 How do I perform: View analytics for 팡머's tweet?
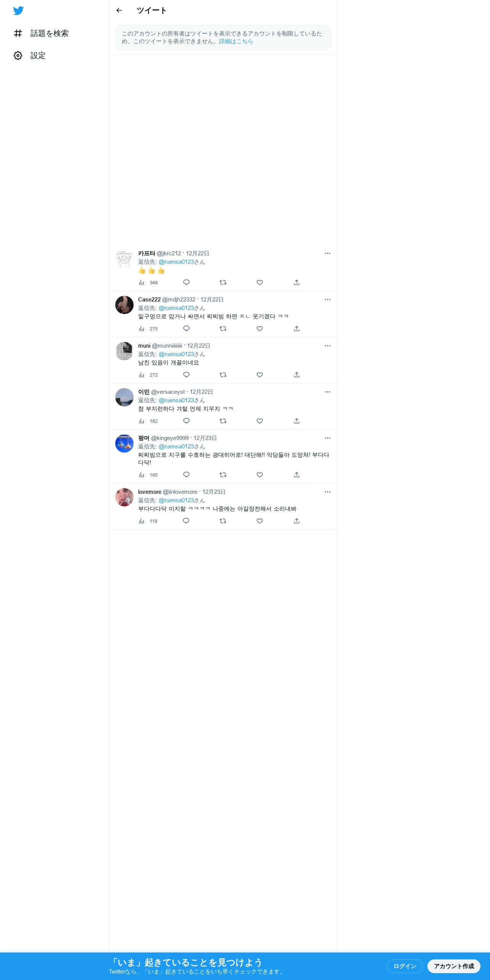pos(148,475)
